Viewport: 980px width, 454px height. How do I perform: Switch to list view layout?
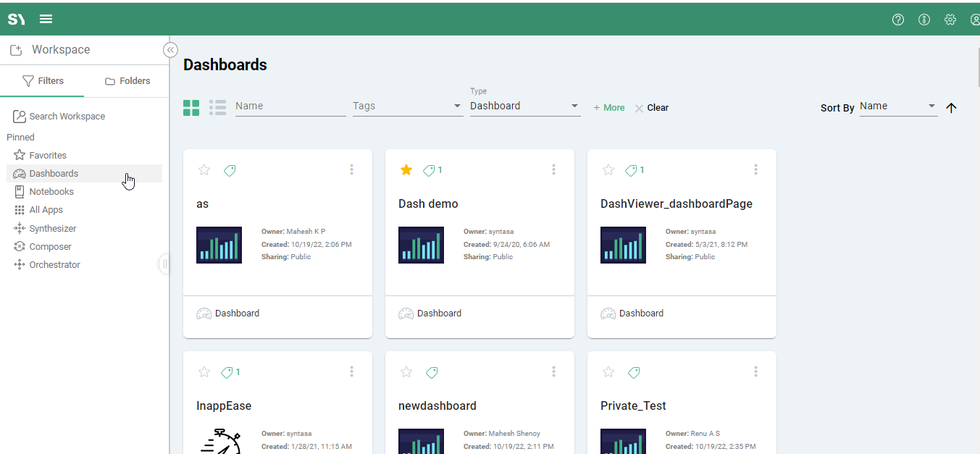point(217,108)
